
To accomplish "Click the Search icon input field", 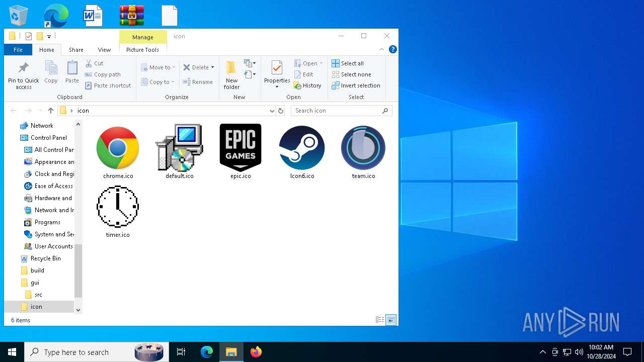I will pos(341,111).
